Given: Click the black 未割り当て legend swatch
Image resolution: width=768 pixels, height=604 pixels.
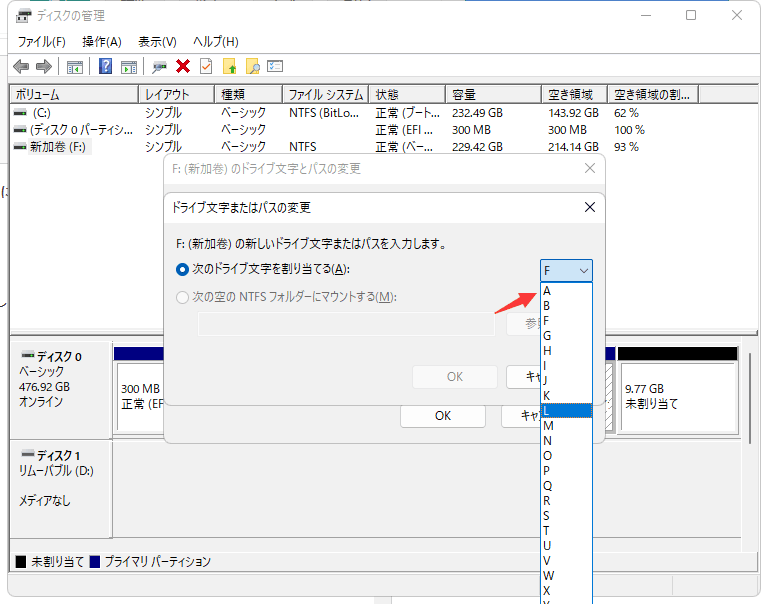Looking at the screenshot, I should pos(21,561).
